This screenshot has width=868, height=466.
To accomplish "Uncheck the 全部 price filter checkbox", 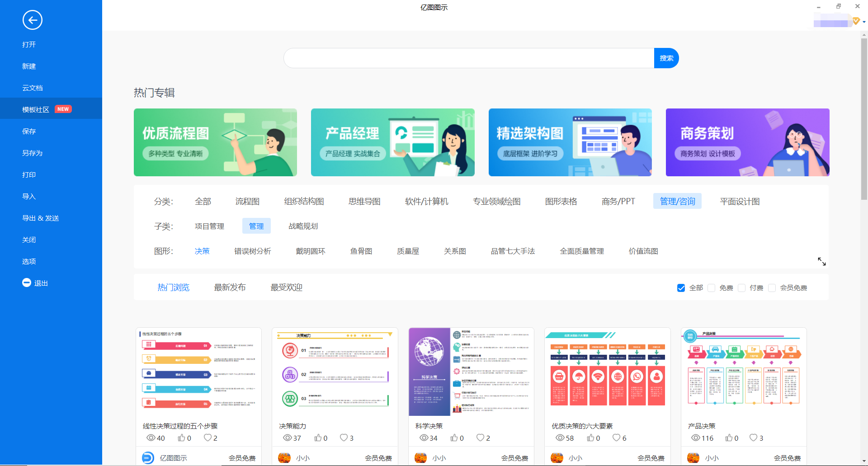I will (x=681, y=288).
